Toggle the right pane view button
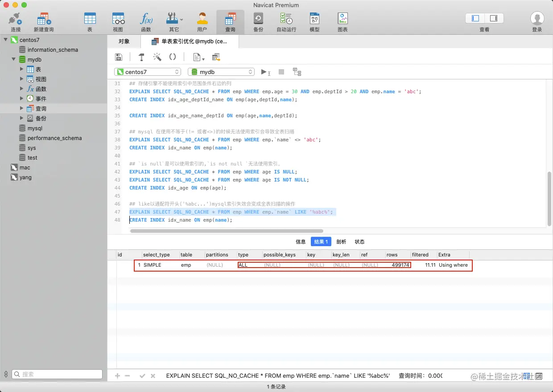Screen dimensions: 553x392 494,18
